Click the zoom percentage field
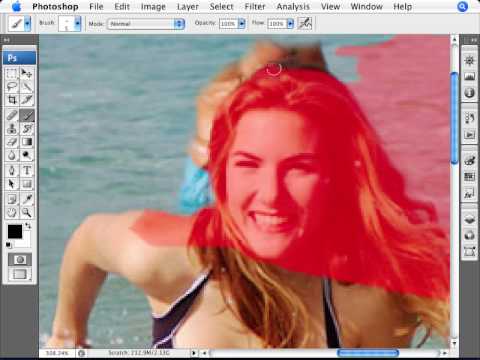This screenshot has height=360, width=480. 57,353
